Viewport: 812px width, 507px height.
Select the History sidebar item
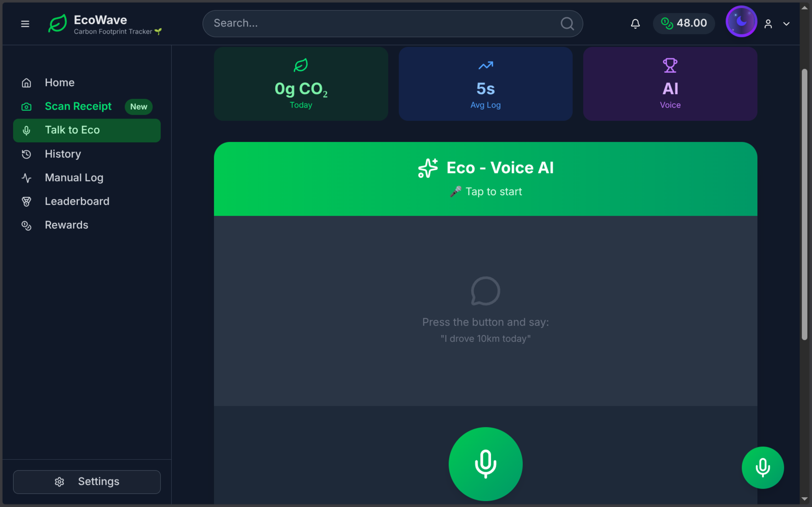click(63, 154)
